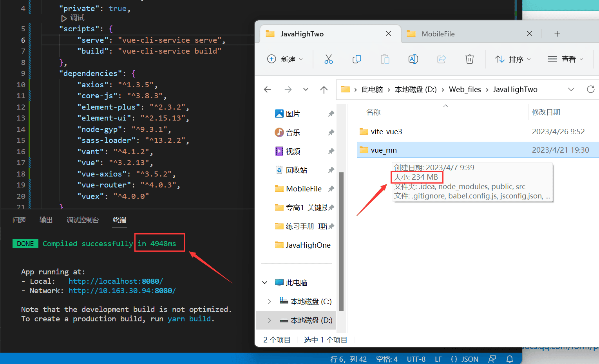Unpin 图片 from quick access
Viewport: 599px width, 364px height.
coord(331,113)
